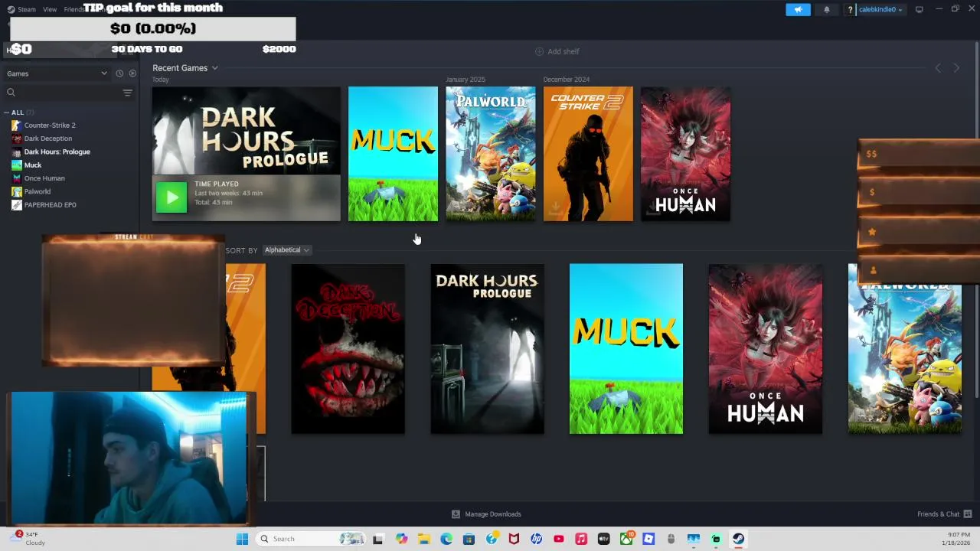Select Once Human in sidebar

[44, 178]
